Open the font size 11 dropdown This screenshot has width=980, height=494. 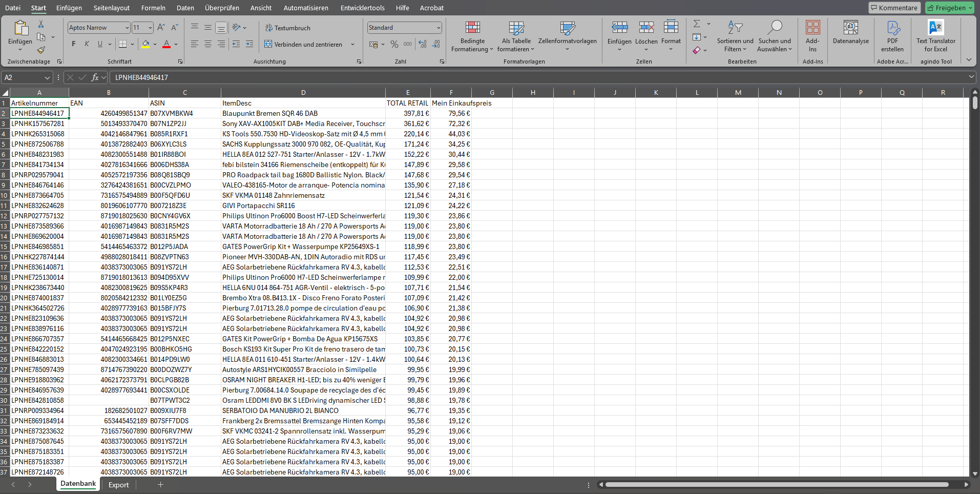(x=150, y=28)
